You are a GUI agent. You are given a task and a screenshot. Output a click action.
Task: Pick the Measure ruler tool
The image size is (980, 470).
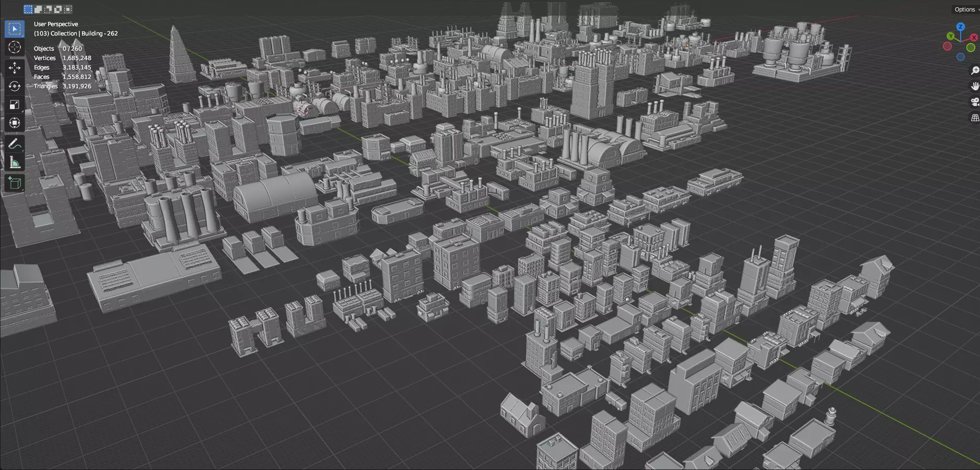[15, 162]
